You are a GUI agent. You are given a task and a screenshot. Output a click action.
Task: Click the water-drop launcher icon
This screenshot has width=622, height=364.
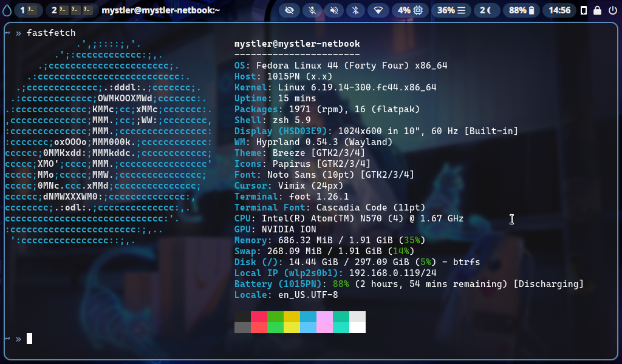point(7,10)
